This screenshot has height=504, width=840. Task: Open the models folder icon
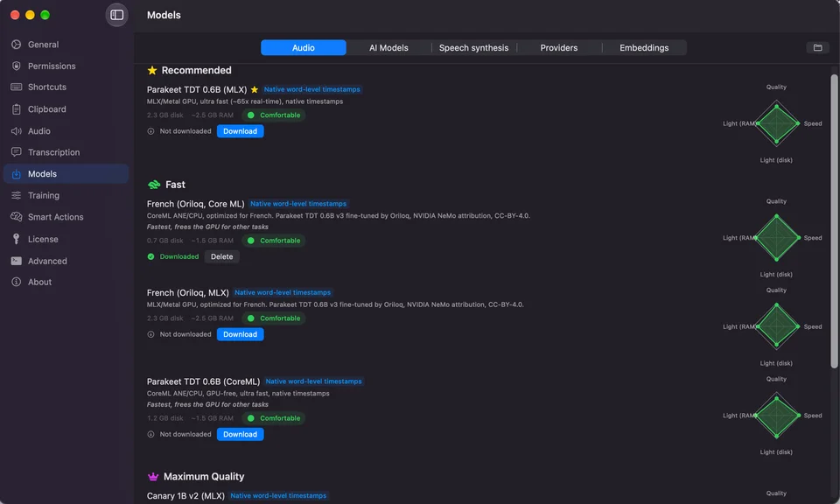pos(817,47)
